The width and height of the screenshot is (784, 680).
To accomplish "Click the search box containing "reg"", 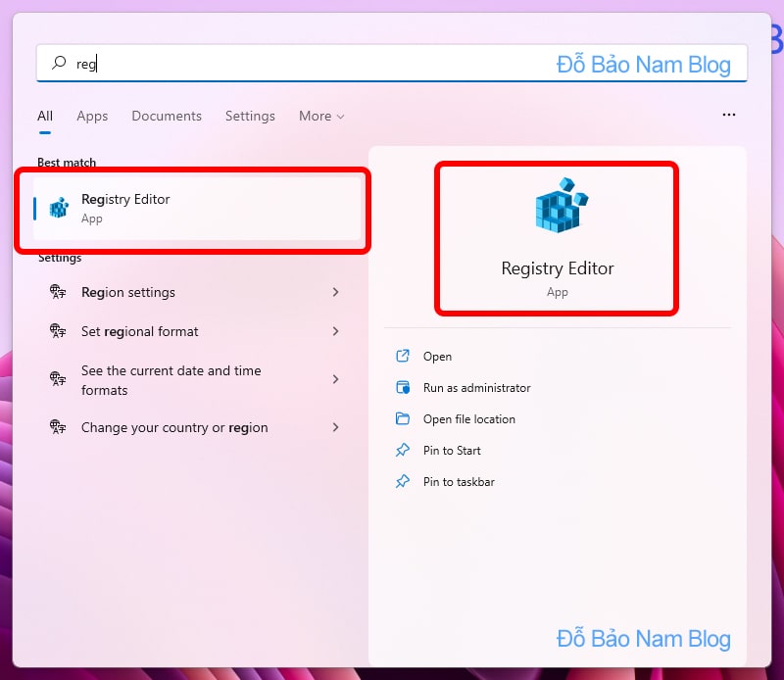I will pos(391,63).
